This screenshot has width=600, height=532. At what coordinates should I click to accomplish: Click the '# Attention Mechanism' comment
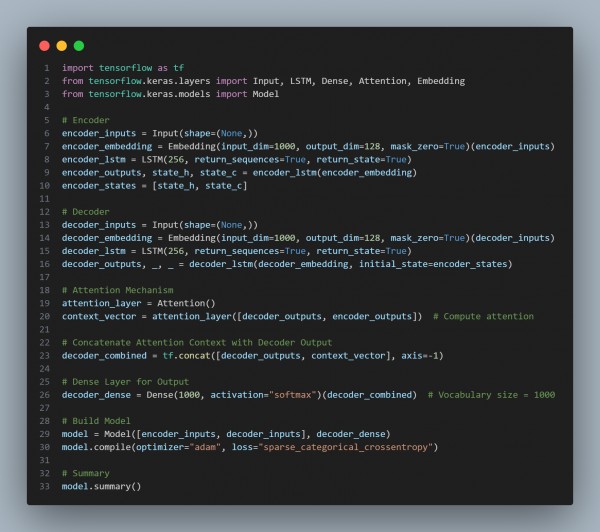click(x=117, y=290)
